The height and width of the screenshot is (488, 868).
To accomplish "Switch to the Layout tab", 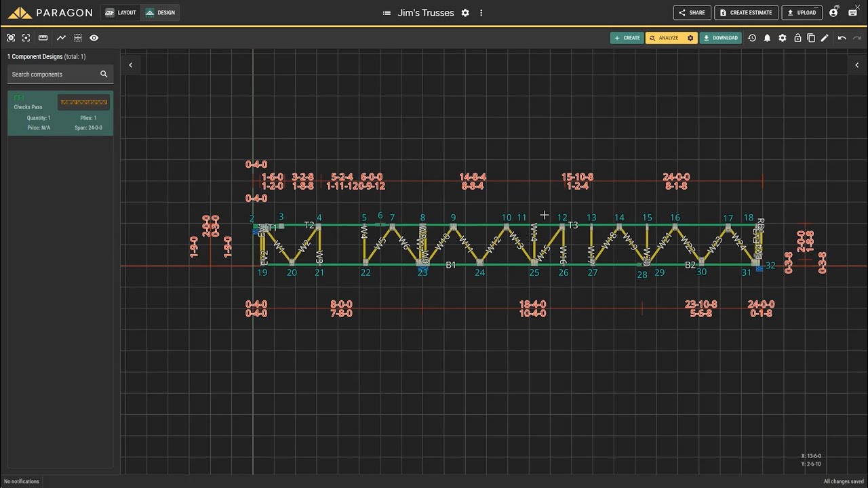I will 121,12.
